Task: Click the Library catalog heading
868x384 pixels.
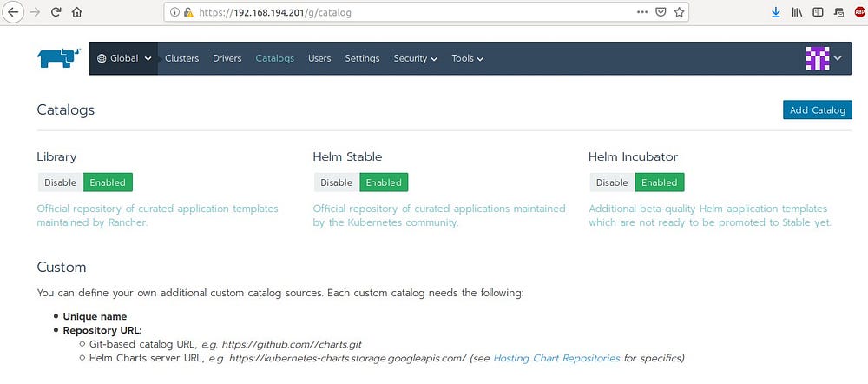Action: click(x=56, y=156)
